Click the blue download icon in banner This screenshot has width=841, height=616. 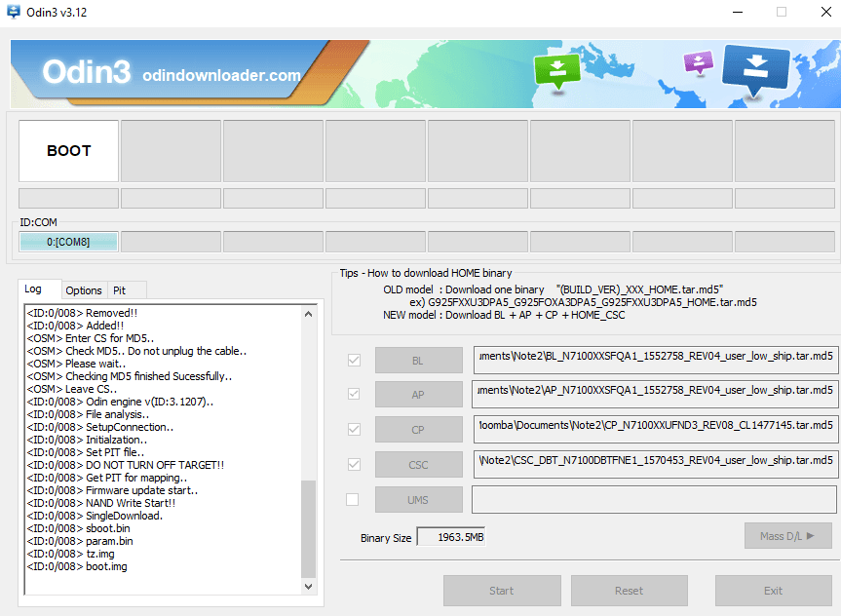755,68
